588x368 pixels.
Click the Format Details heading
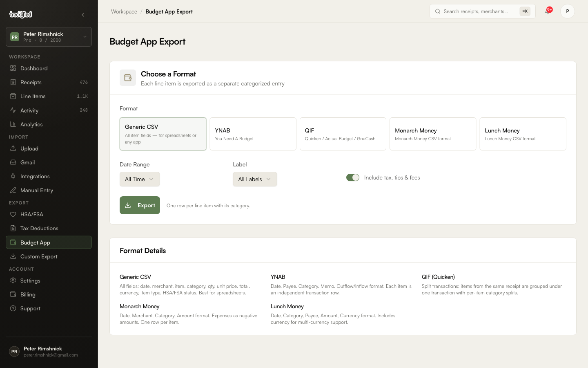click(143, 251)
